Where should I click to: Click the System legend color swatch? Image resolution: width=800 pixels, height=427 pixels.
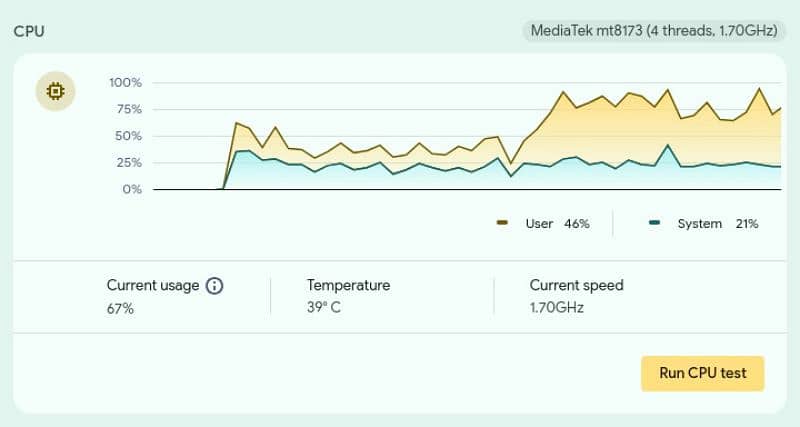pyautogui.click(x=654, y=223)
